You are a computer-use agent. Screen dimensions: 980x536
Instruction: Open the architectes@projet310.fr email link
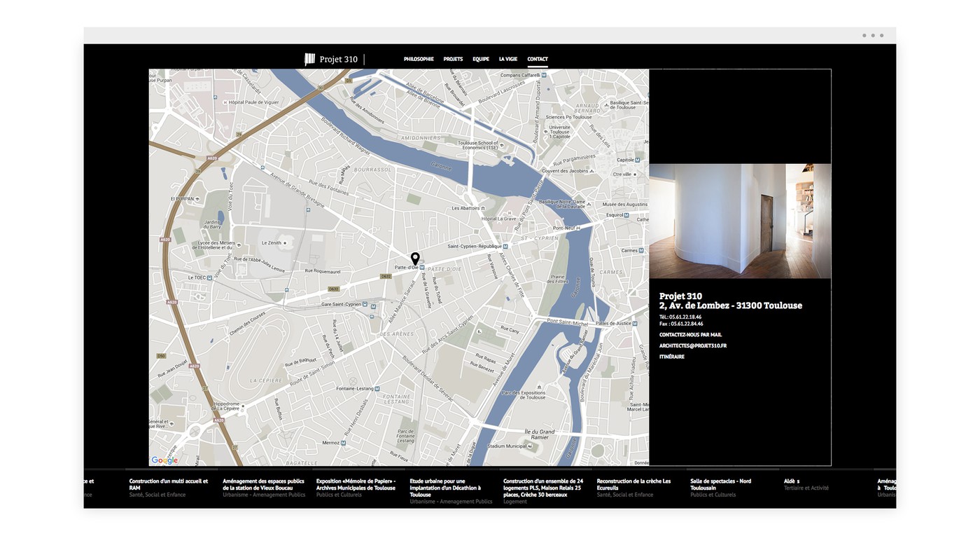click(692, 346)
